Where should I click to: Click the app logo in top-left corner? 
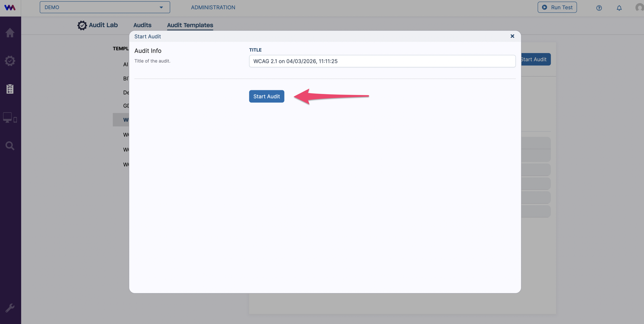coord(10,7)
